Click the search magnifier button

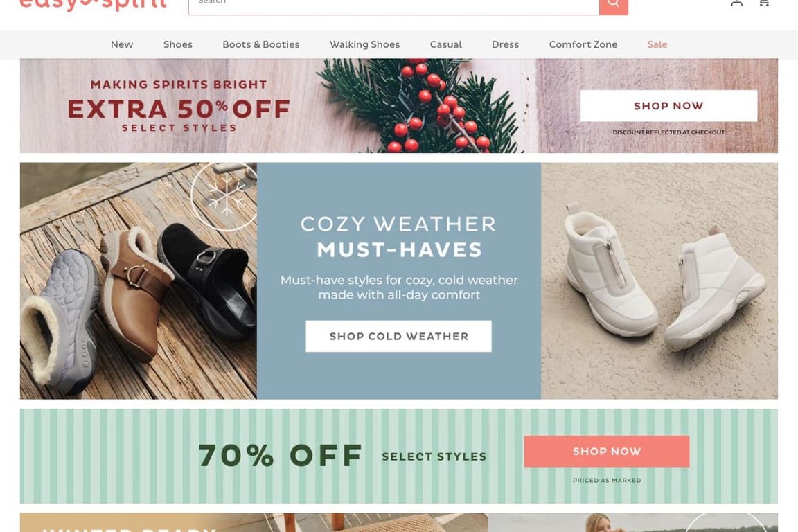click(613, 5)
